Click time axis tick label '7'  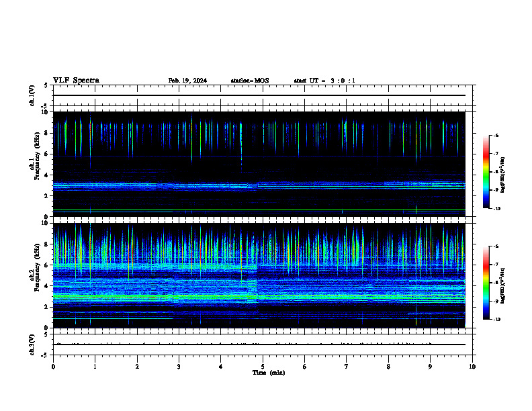(347, 367)
